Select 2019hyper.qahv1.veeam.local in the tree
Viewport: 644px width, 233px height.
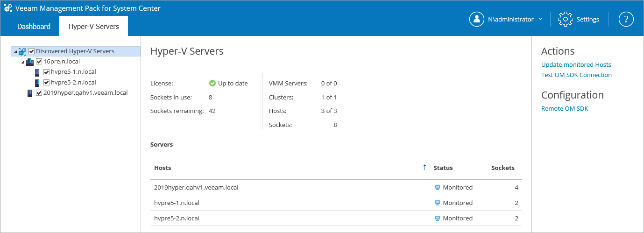click(x=85, y=93)
